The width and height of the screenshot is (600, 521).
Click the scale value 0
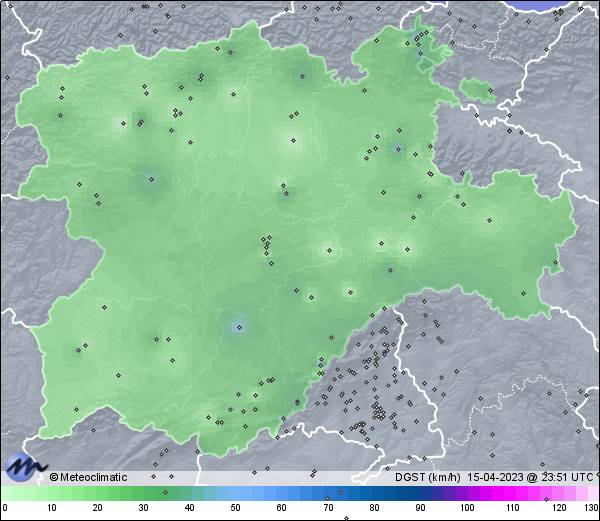coord(5,508)
